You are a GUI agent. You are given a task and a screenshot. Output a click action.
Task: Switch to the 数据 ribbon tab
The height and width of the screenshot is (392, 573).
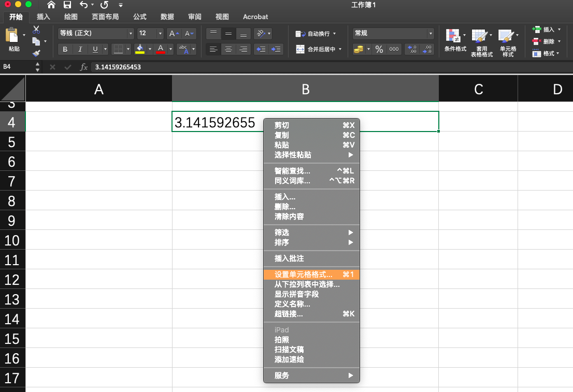click(167, 16)
